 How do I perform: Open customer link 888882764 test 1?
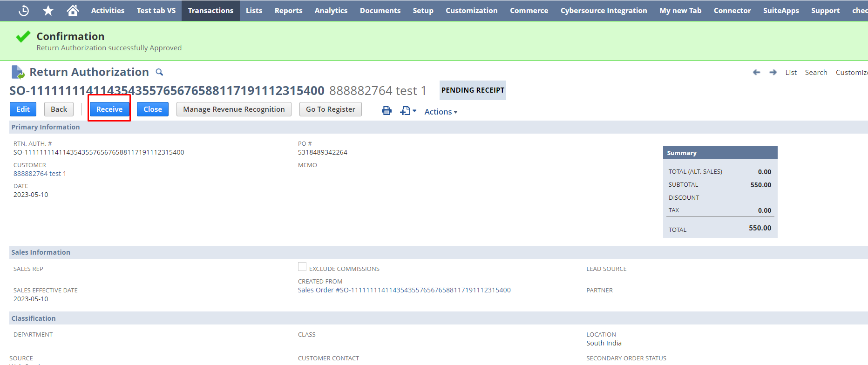coord(40,174)
